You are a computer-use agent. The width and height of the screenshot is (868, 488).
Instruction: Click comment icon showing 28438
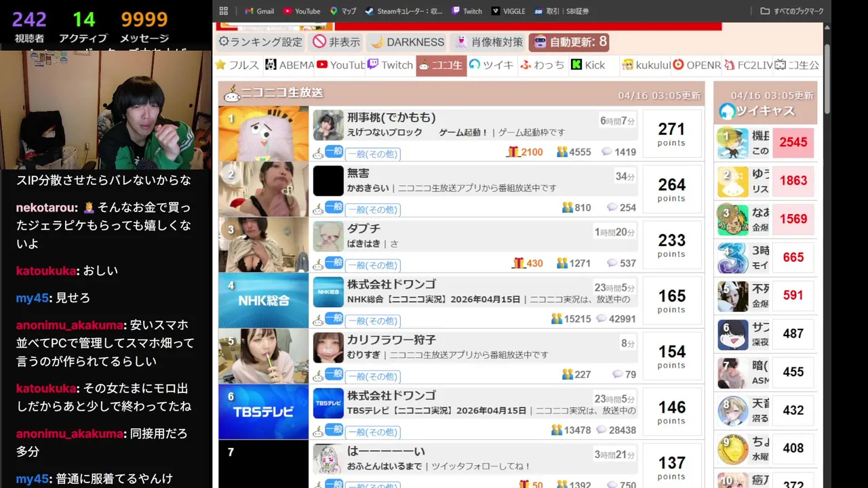pos(601,430)
